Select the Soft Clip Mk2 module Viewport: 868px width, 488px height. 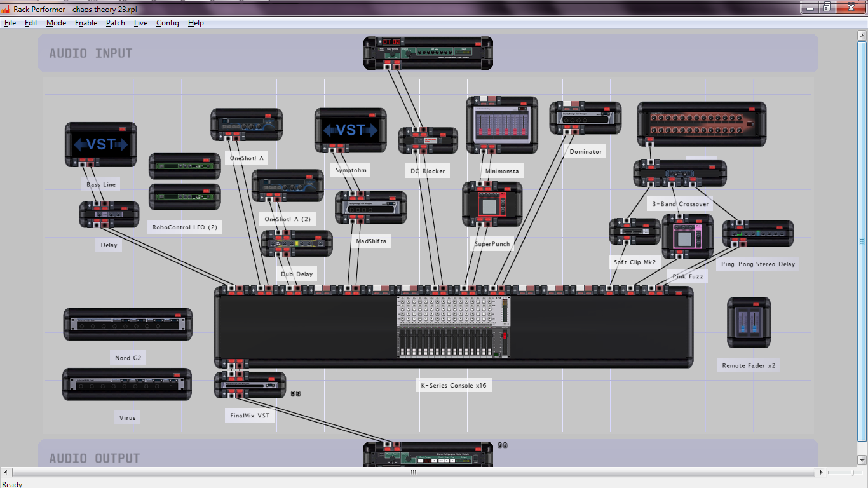pos(635,232)
